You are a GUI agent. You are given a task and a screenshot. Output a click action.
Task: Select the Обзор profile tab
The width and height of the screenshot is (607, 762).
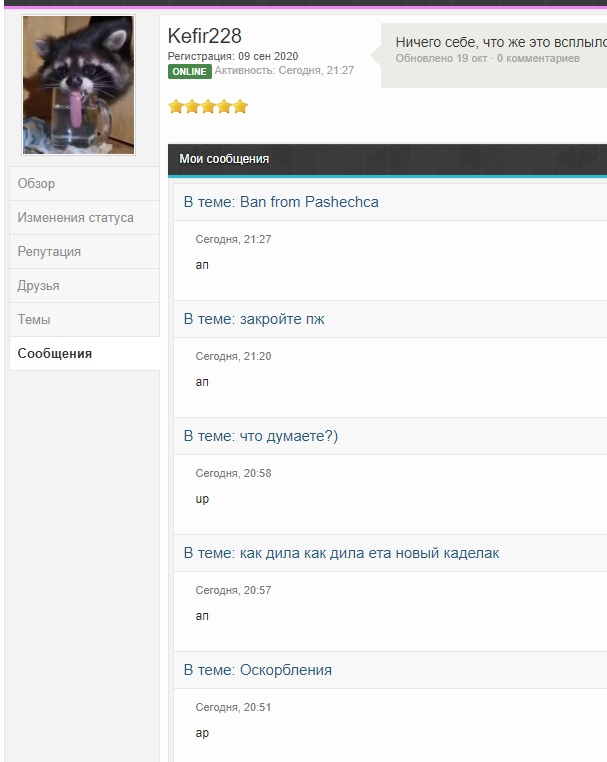click(85, 184)
